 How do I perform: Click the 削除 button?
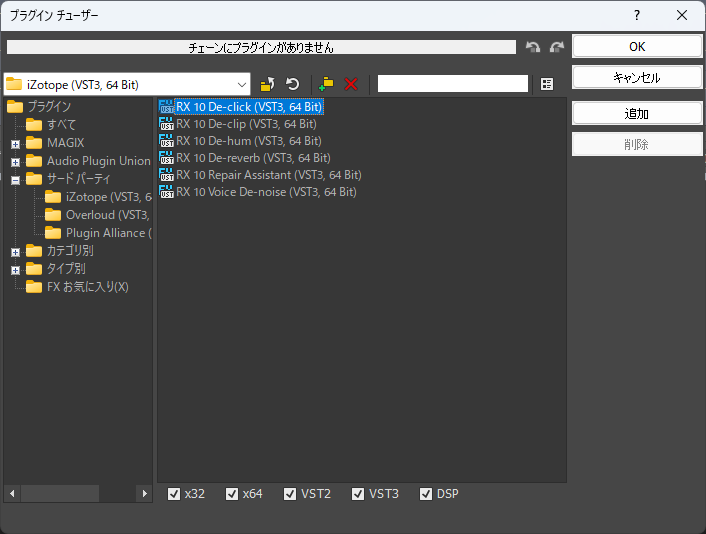point(637,144)
